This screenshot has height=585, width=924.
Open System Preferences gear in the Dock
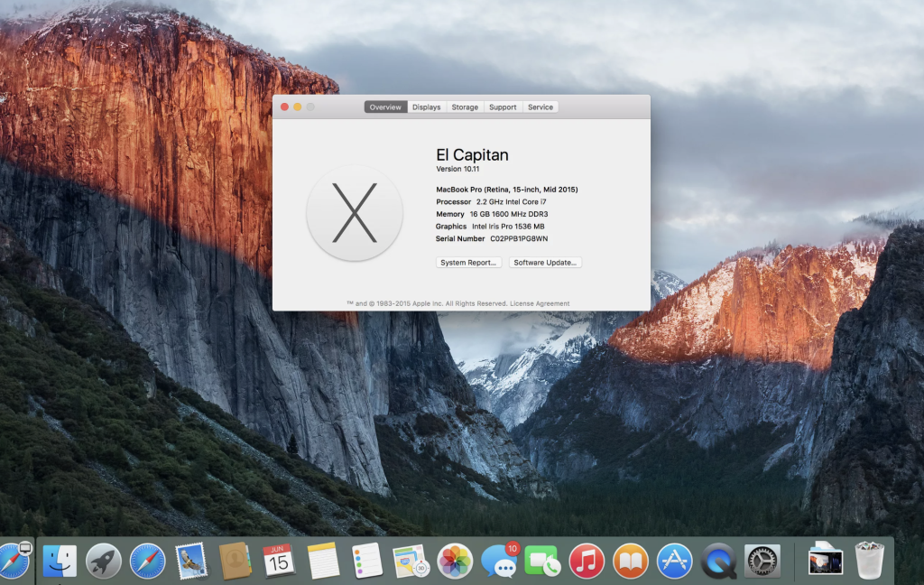pos(762,561)
